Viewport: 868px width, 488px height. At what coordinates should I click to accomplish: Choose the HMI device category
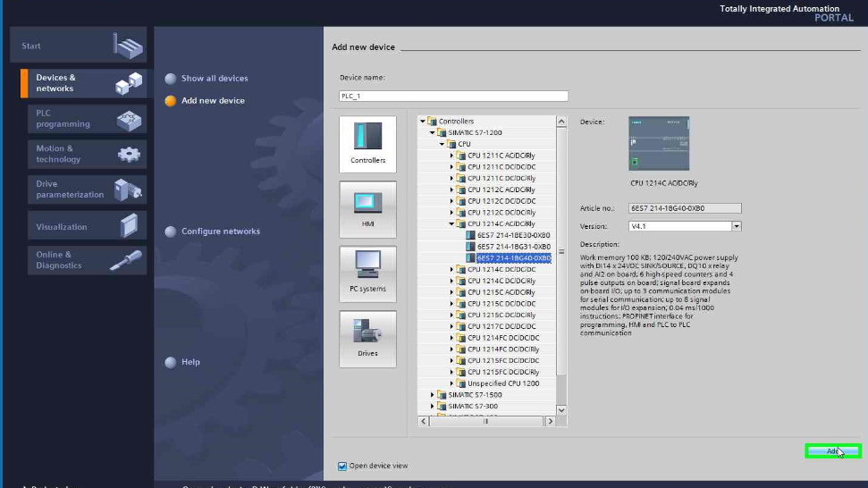pos(367,209)
